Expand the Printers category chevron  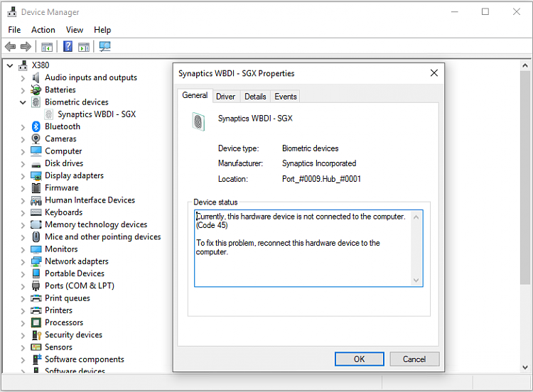tap(23, 311)
